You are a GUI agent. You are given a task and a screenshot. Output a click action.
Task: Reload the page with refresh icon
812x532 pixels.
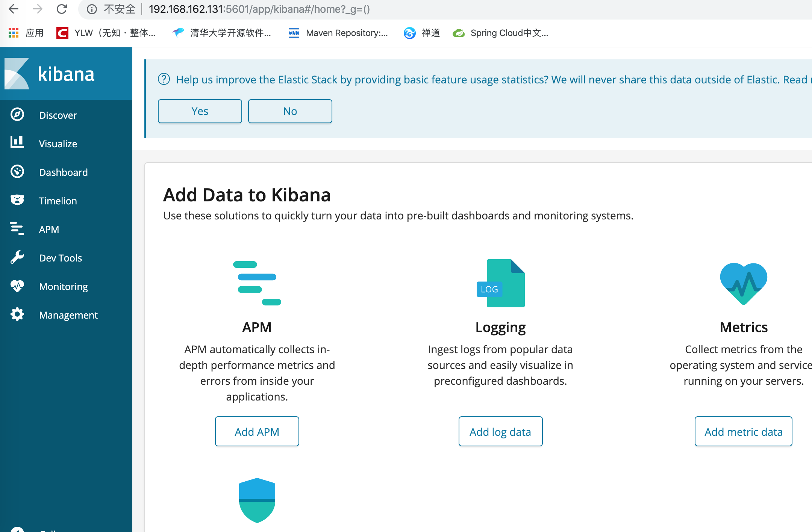(x=62, y=9)
